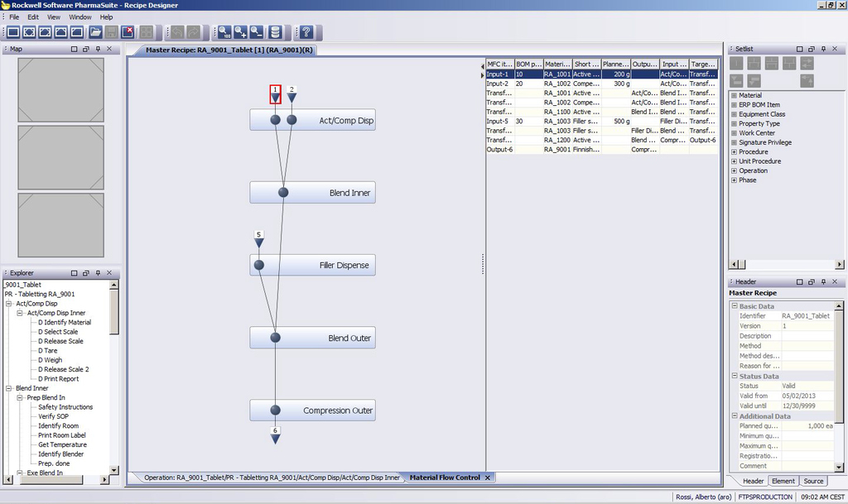Open the File menu

14,17
